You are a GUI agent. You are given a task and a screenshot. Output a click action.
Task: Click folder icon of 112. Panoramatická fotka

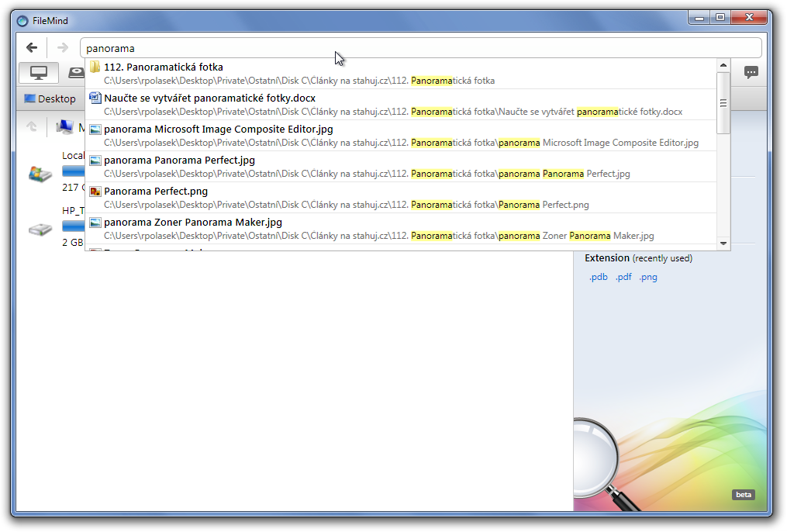[x=95, y=67]
